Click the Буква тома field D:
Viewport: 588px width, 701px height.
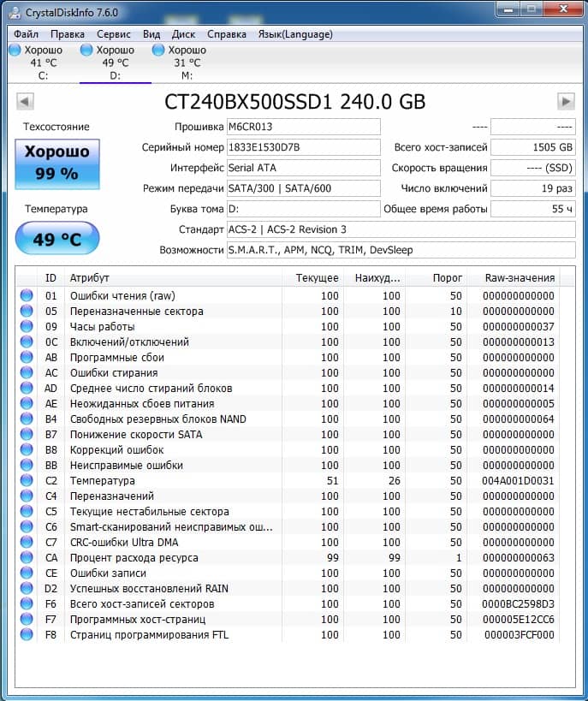click(x=304, y=209)
